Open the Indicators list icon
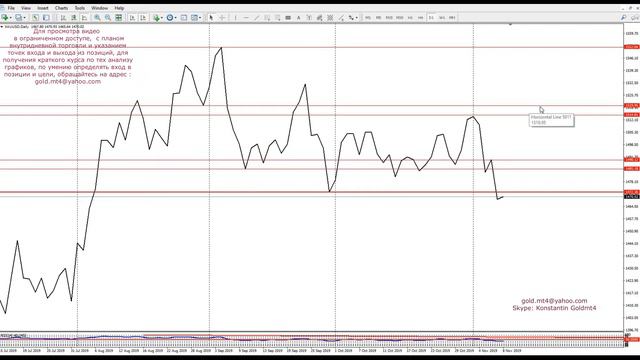Viewport: 640px width, 360px height. point(156,18)
